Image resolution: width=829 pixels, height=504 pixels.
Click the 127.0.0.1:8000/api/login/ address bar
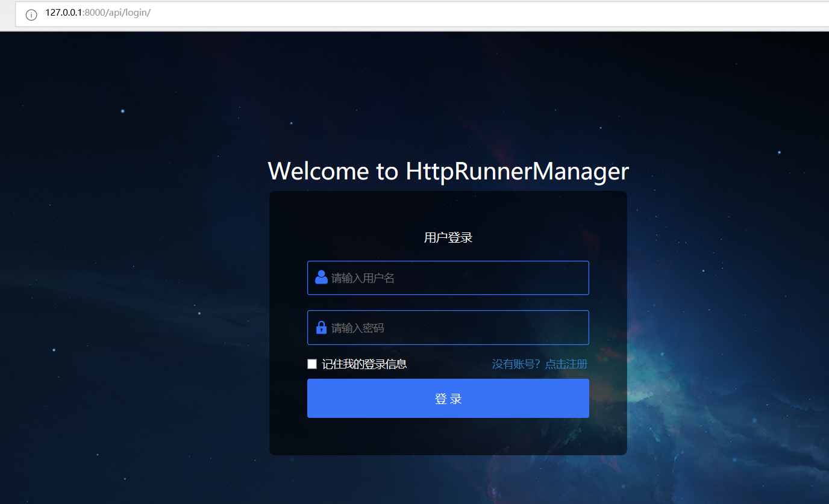pos(422,14)
